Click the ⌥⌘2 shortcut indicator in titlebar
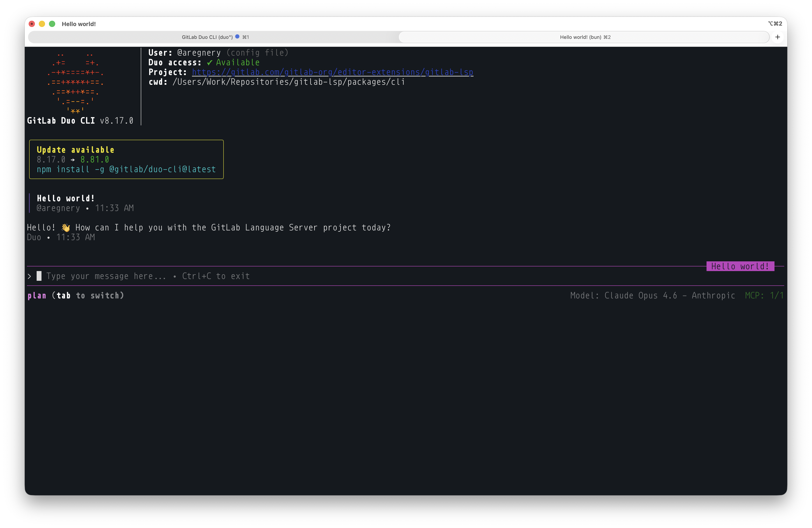Viewport: 812px width, 528px height. tap(774, 23)
